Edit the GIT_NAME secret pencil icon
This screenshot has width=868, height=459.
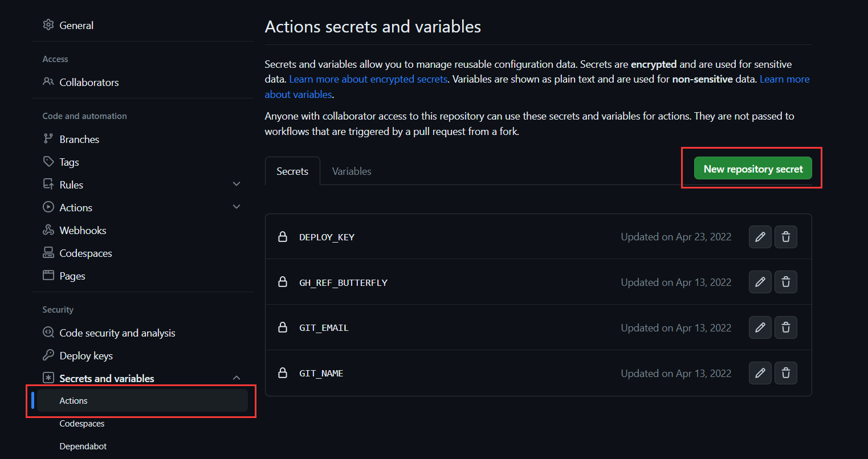point(760,373)
